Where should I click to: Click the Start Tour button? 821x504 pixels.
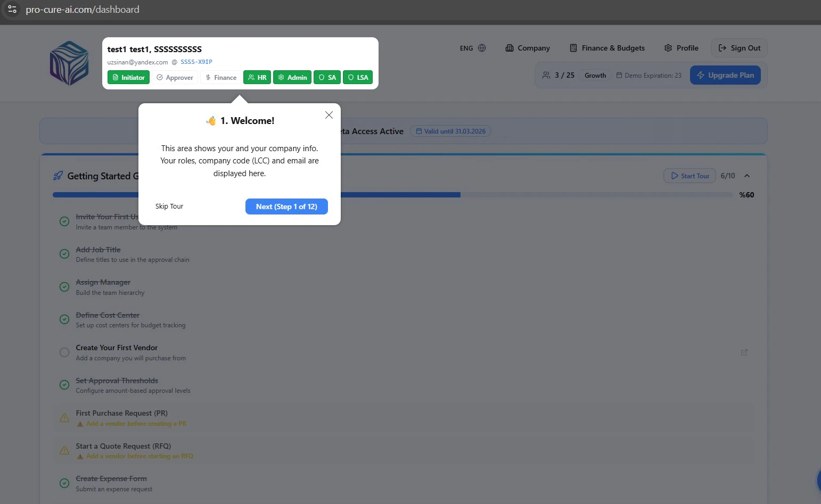coord(689,176)
